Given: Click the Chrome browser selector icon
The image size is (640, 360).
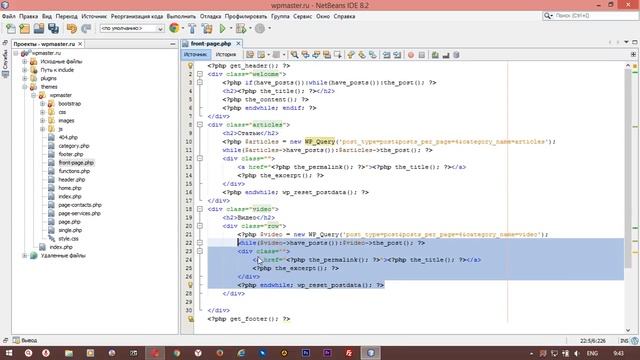Looking at the screenshot, I should click(x=174, y=28).
